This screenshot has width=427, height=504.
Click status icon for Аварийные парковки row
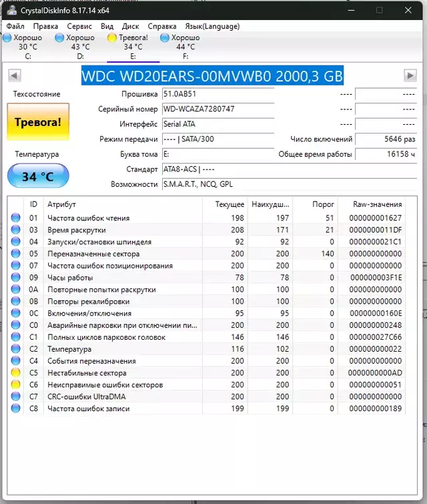click(16, 324)
